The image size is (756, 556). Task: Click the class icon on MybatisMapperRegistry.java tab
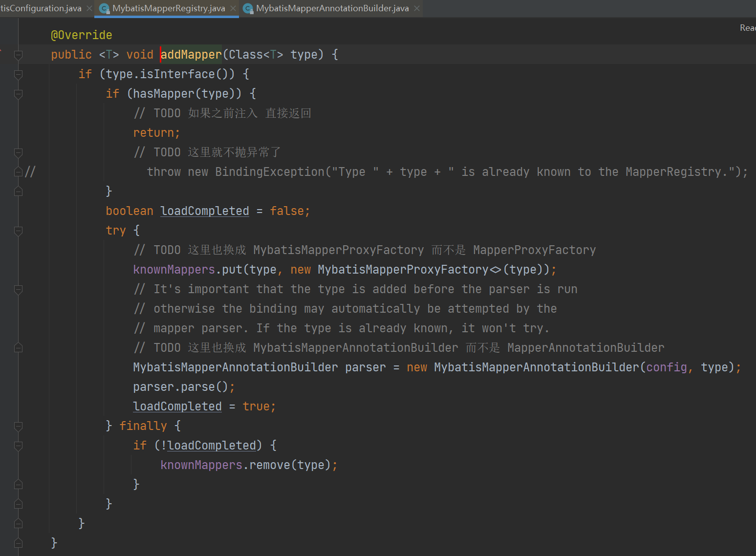click(104, 8)
